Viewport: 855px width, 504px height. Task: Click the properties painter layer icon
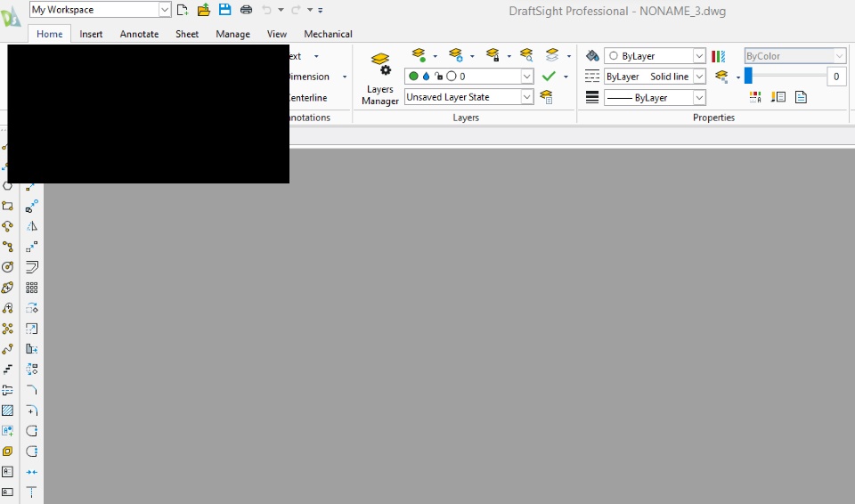click(x=721, y=77)
